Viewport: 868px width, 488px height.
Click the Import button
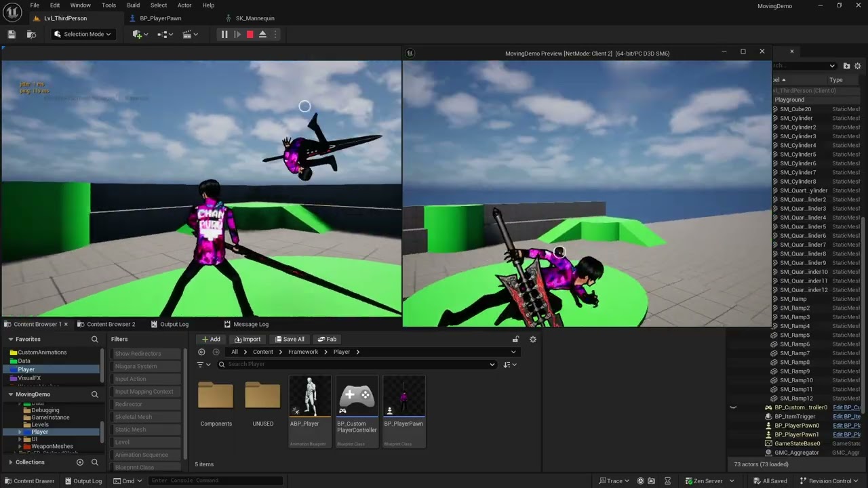coord(248,339)
